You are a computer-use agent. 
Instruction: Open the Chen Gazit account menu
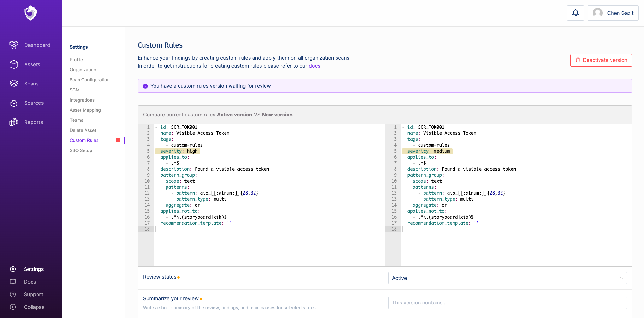coord(613,13)
